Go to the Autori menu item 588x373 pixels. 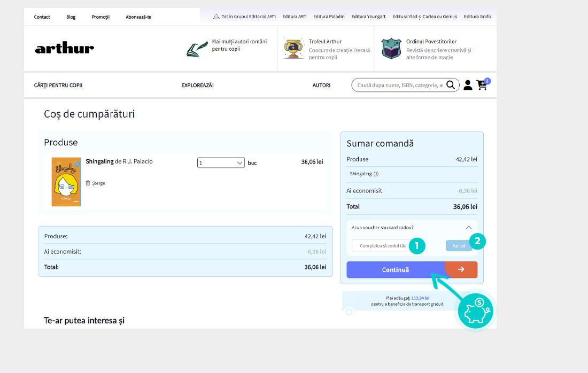321,86
